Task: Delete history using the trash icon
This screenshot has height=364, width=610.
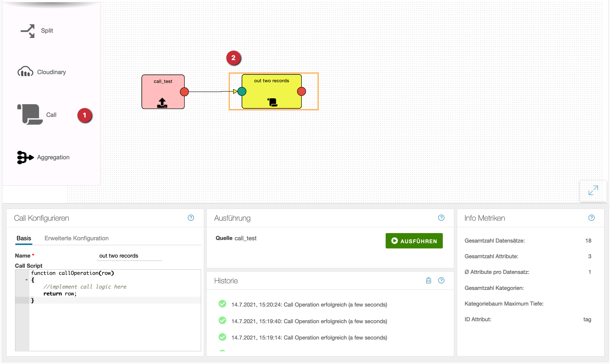Action: coord(428,280)
